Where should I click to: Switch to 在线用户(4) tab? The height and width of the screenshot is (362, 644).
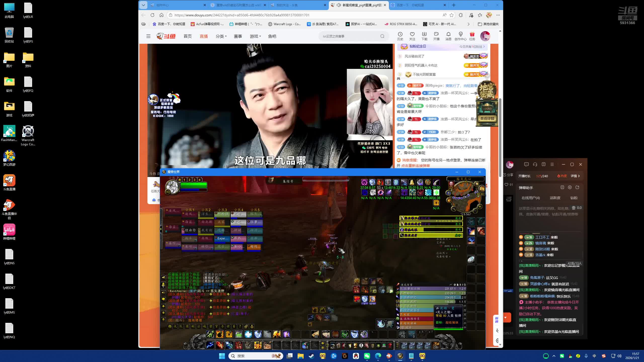[531, 198]
